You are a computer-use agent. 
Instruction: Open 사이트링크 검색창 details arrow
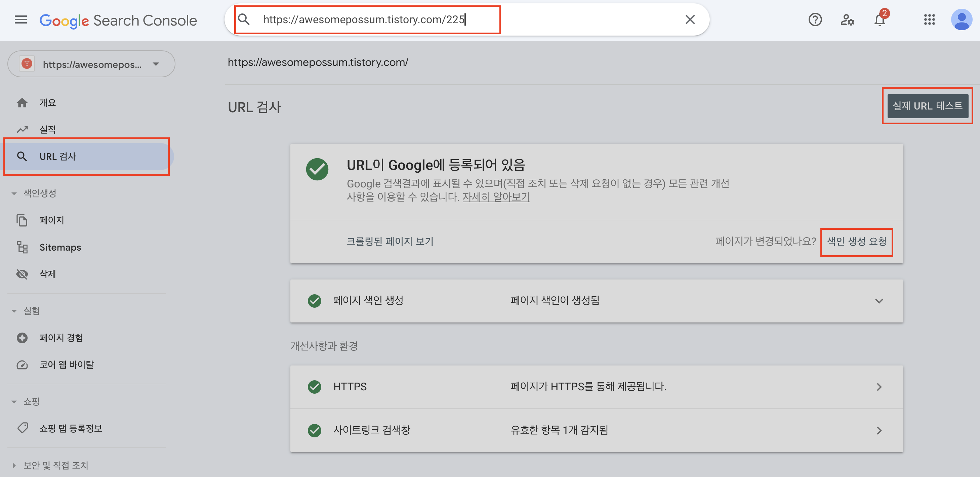coord(879,431)
